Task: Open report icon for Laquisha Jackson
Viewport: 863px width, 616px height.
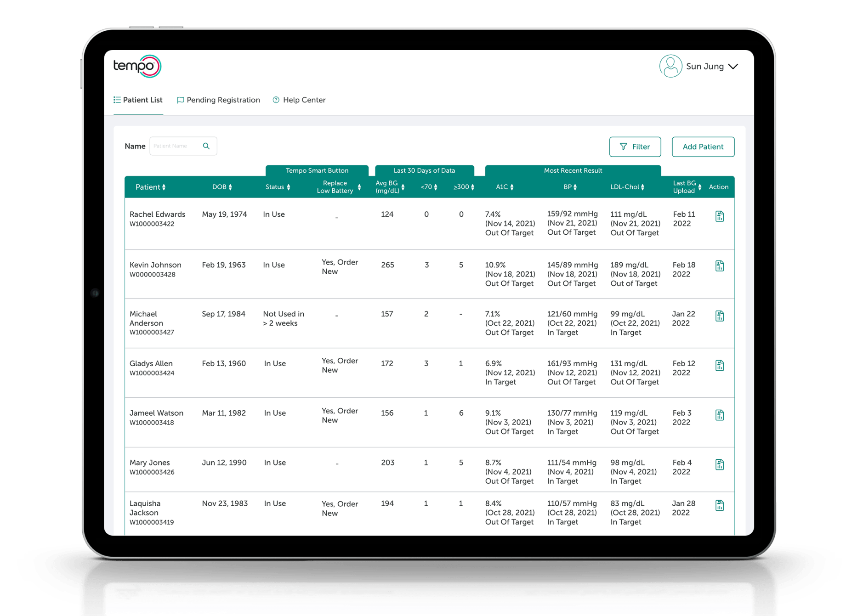Action: [719, 506]
